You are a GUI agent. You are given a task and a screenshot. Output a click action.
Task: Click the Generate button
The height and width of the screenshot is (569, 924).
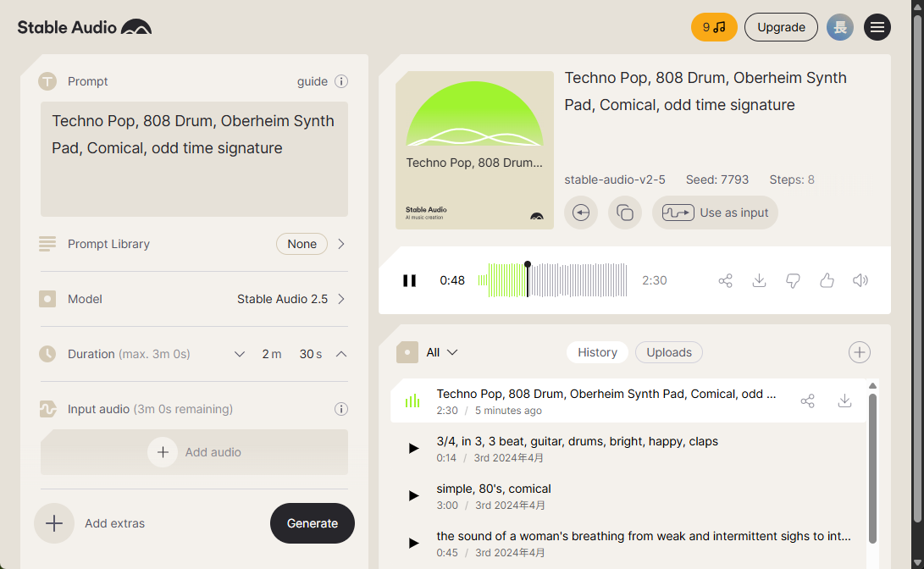pyautogui.click(x=313, y=523)
